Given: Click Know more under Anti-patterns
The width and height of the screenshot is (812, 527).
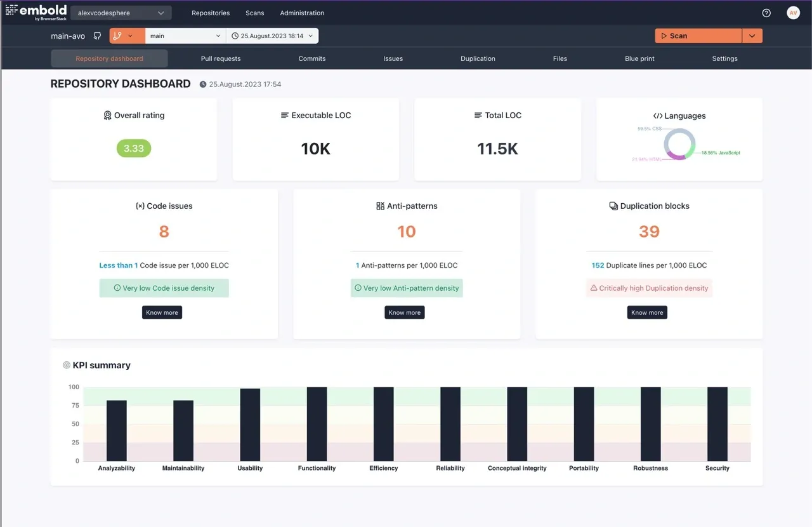Looking at the screenshot, I should click(x=404, y=312).
